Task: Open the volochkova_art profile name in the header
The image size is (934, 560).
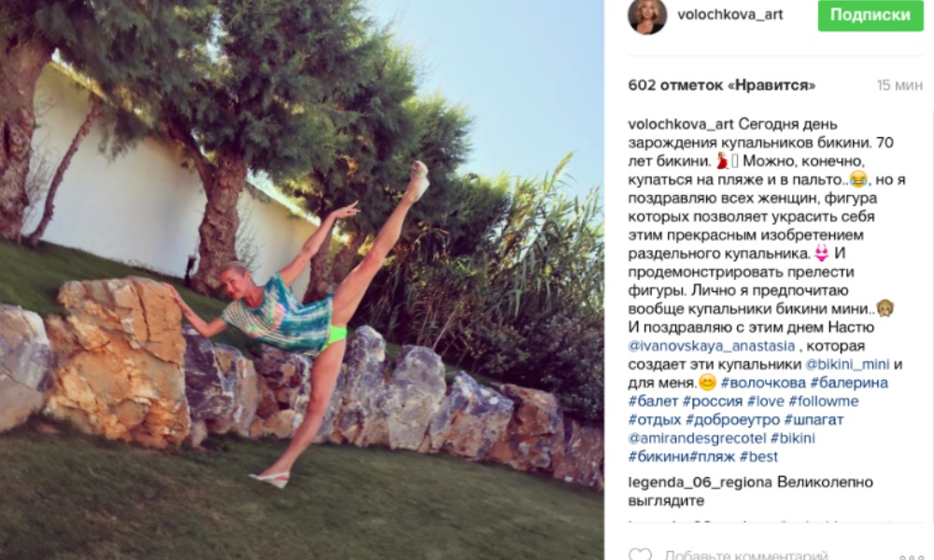Action: click(x=729, y=15)
